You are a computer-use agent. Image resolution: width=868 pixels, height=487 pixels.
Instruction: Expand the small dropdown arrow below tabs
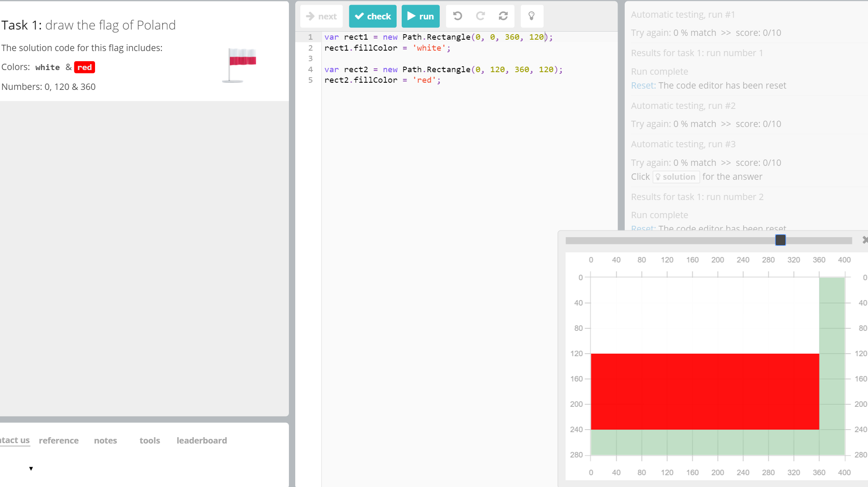tap(31, 468)
